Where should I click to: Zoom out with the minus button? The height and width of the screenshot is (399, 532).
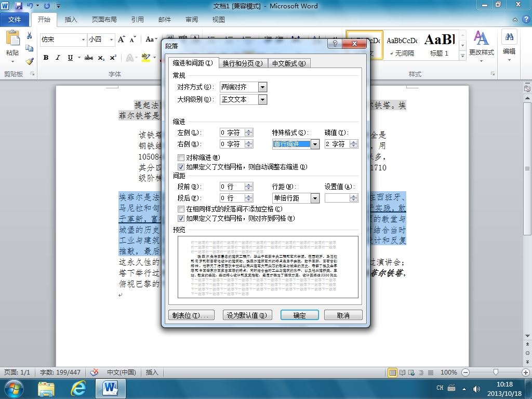pyautogui.click(x=466, y=373)
